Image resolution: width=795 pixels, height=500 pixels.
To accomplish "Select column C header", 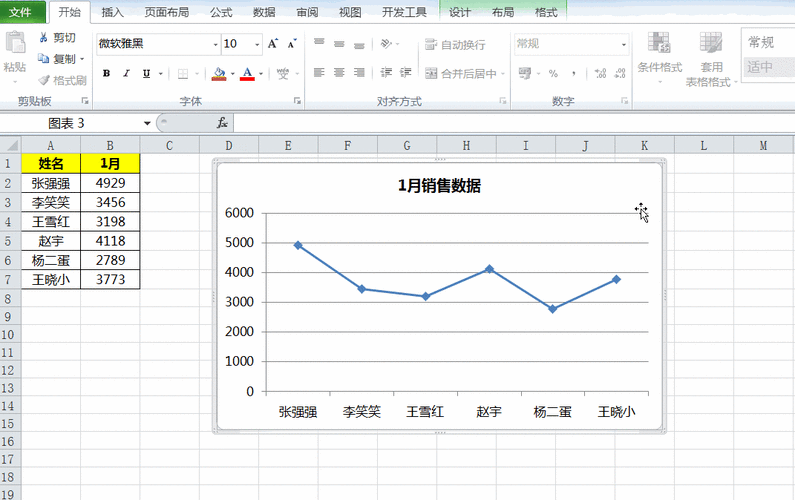I will (x=169, y=146).
